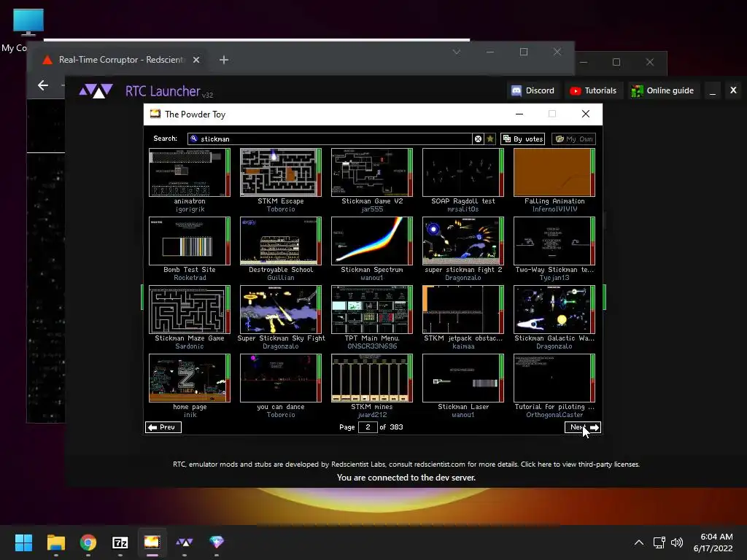Open the animatron save thumbnail
747x560 pixels.
coord(190,172)
